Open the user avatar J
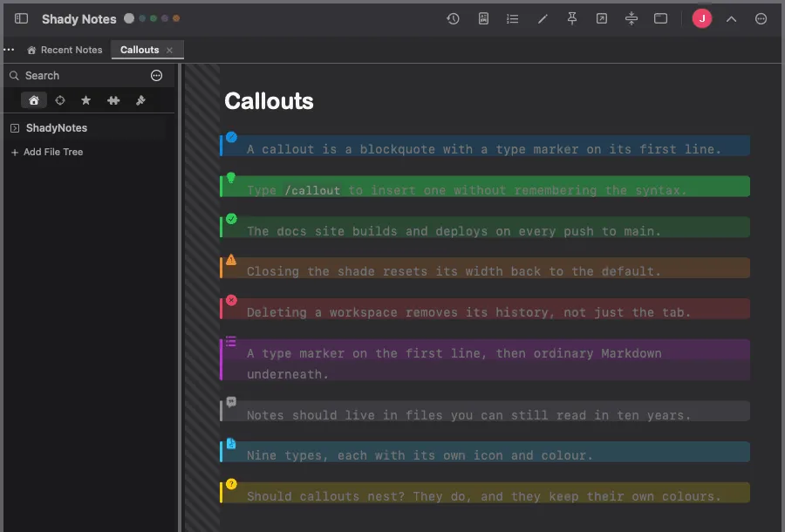The height and width of the screenshot is (532, 785). (702, 19)
